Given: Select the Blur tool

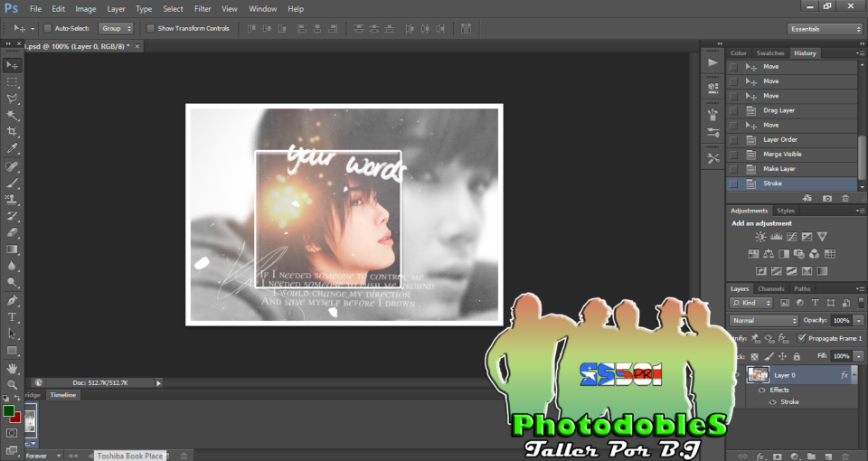Looking at the screenshot, I should tap(12, 266).
